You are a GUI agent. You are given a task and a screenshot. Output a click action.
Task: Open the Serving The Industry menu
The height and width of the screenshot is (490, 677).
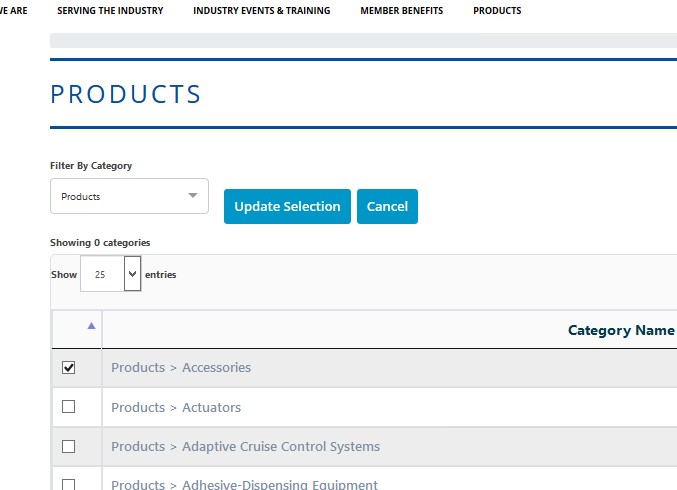point(110,11)
